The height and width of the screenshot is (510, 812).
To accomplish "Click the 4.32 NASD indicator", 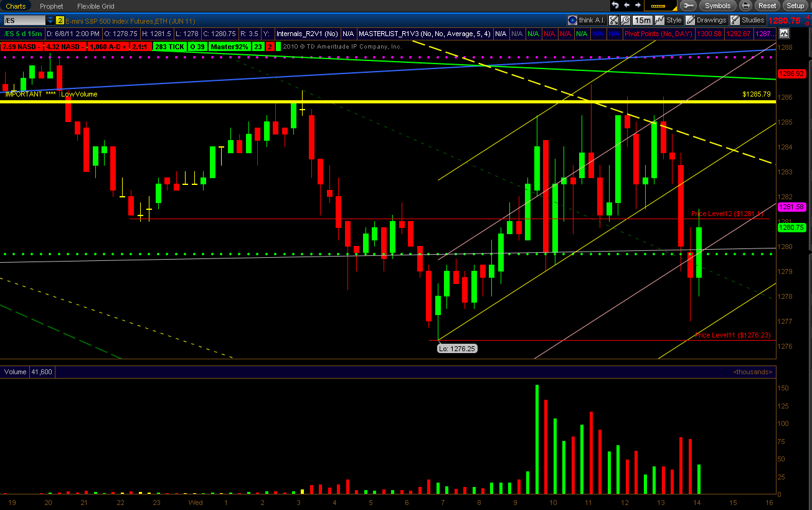I will click(64, 46).
